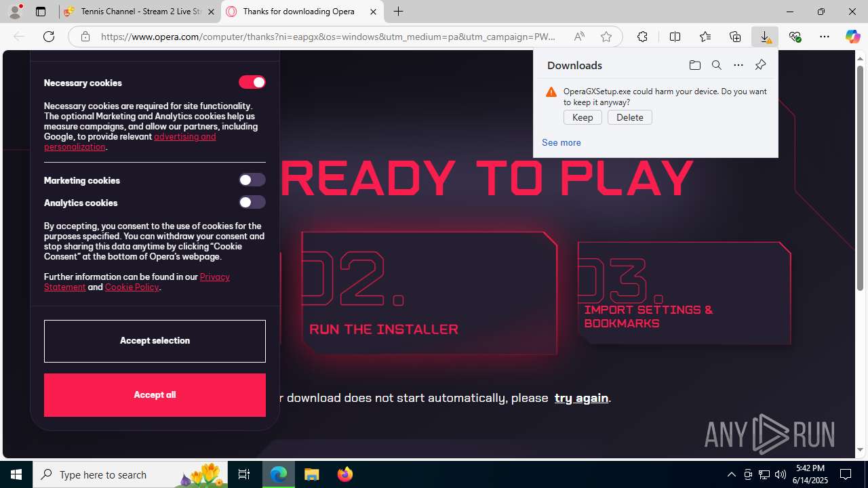The width and height of the screenshot is (868, 488).
Task: Launch Firefox from the taskbar
Action: click(344, 474)
